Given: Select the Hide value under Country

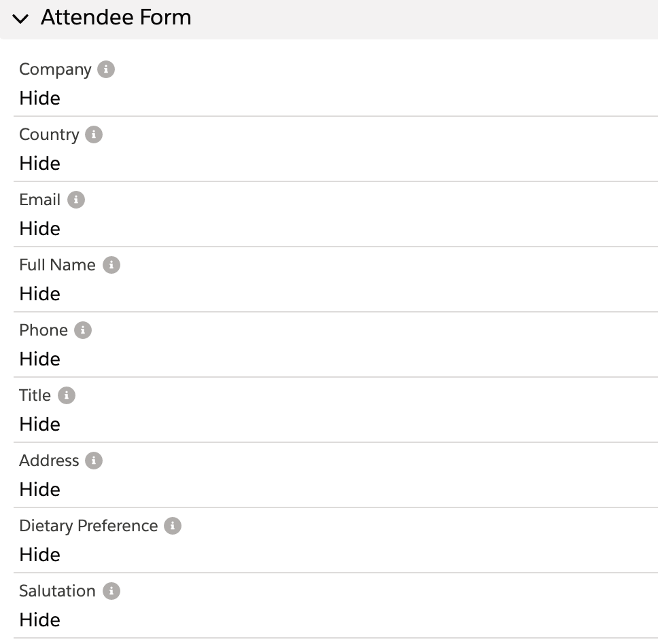Looking at the screenshot, I should pyautogui.click(x=39, y=164).
